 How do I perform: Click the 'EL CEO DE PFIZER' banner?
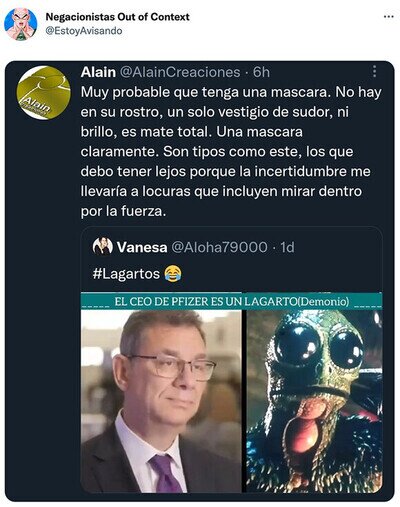pos(232,302)
